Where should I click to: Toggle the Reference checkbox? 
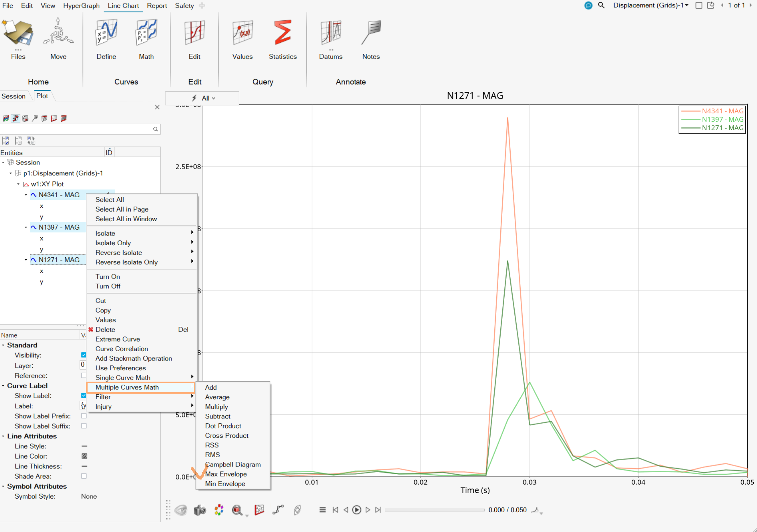(x=84, y=376)
